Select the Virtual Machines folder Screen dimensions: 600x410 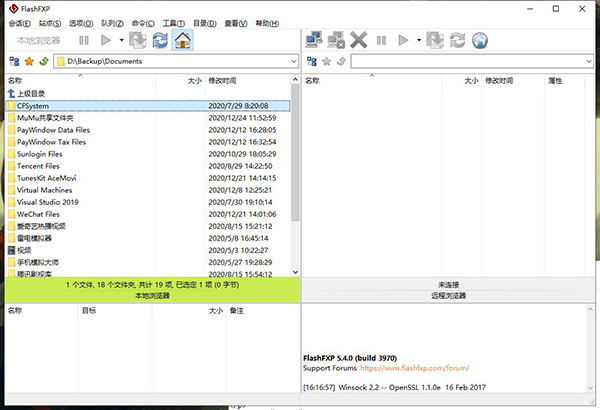pyautogui.click(x=148, y=190)
